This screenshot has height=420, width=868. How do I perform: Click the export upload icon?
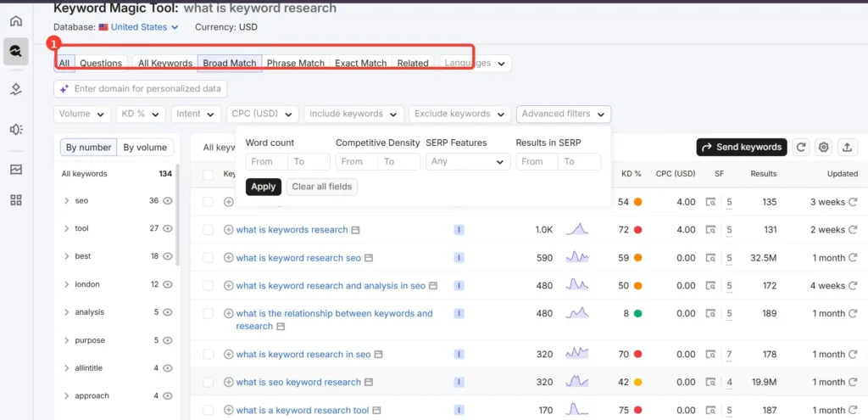847,147
